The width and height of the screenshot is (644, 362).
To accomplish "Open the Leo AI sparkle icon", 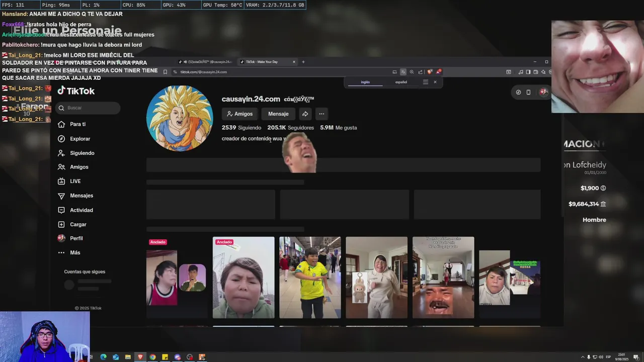I will [543, 72].
